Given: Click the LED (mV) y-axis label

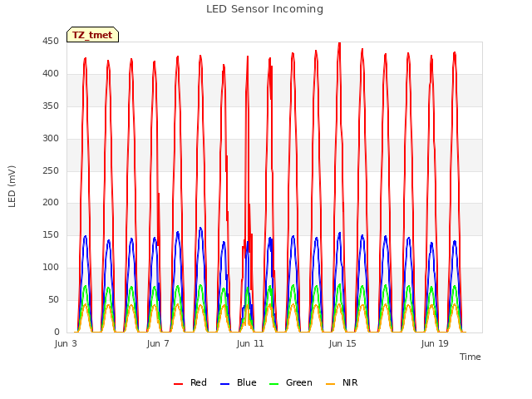Looking at the screenshot, I should [x=12, y=186].
